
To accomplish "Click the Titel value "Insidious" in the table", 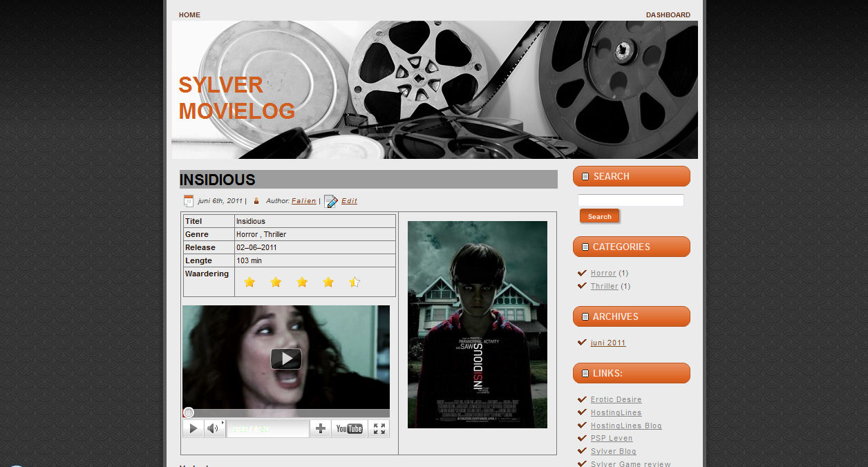I will [x=251, y=222].
